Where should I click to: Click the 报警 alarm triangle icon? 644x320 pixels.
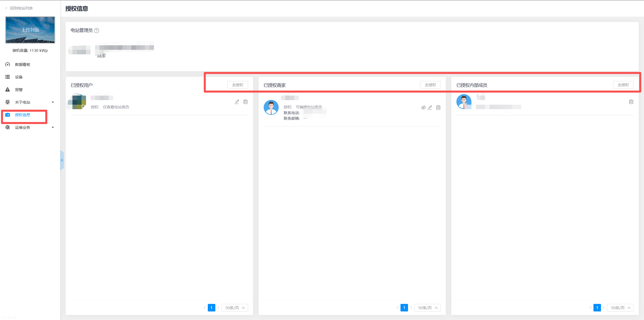point(8,90)
